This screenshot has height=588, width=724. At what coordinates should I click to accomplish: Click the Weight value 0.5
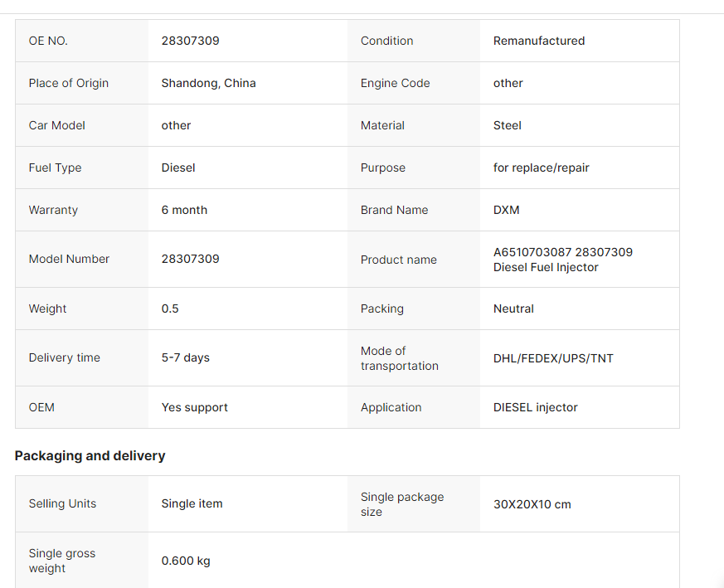[x=170, y=309]
